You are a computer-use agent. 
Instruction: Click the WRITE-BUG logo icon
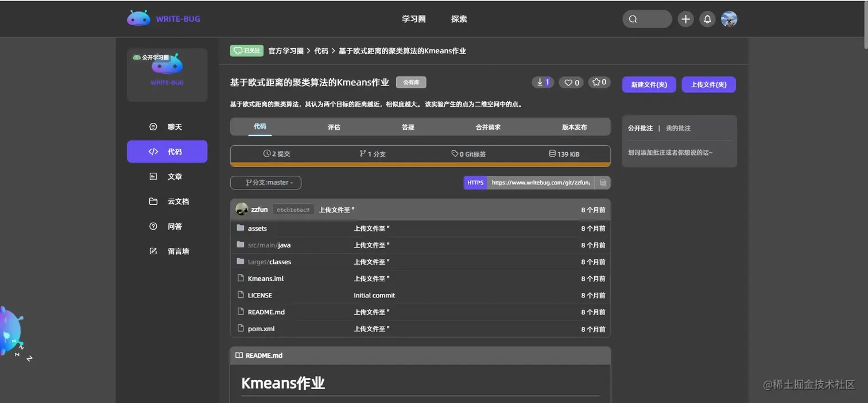(x=138, y=18)
